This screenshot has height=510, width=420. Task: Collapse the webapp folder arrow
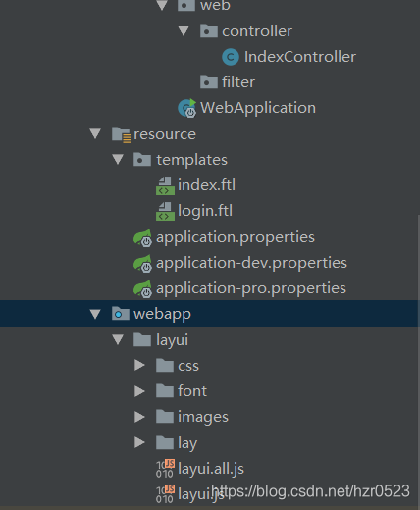tap(95, 314)
